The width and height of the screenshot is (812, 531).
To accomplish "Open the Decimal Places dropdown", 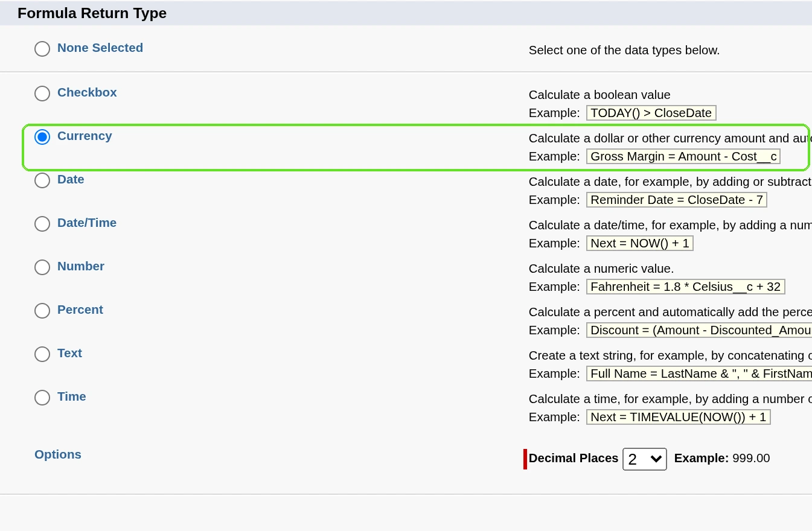I will [x=645, y=459].
